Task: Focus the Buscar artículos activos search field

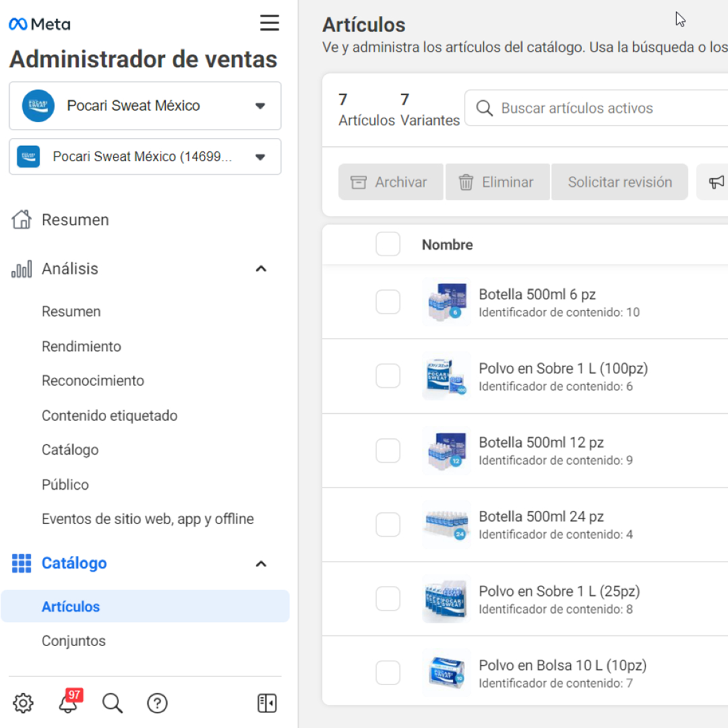Action: coord(597,108)
